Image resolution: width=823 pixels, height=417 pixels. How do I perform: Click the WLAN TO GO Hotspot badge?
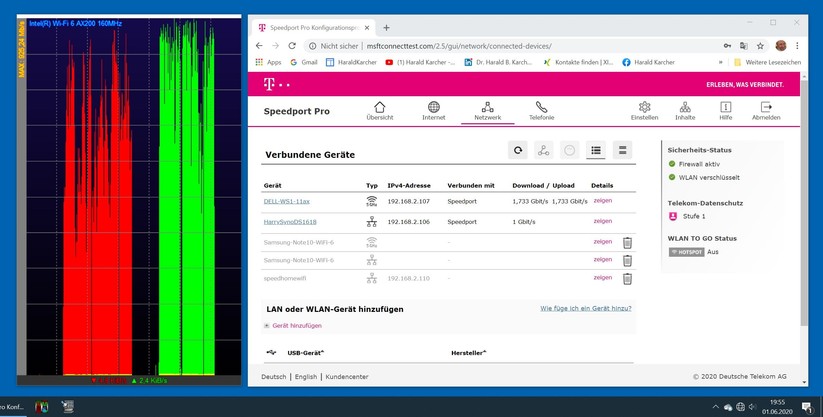pyautogui.click(x=687, y=252)
